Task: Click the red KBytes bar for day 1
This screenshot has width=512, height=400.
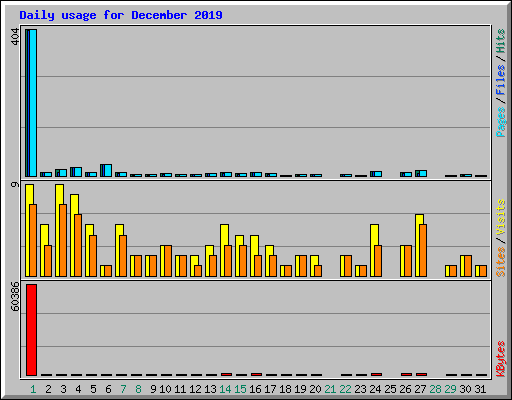Action: (x=31, y=330)
